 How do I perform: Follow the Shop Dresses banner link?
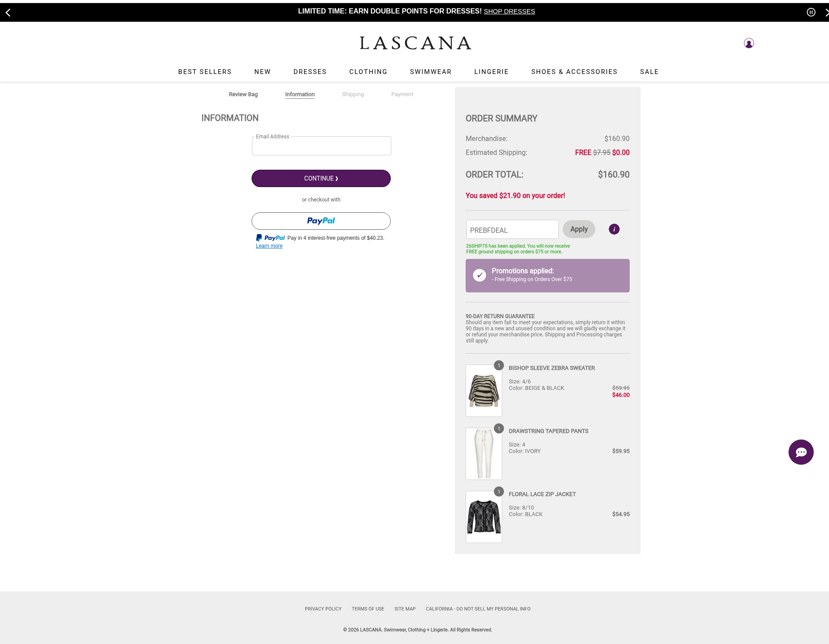(x=509, y=11)
